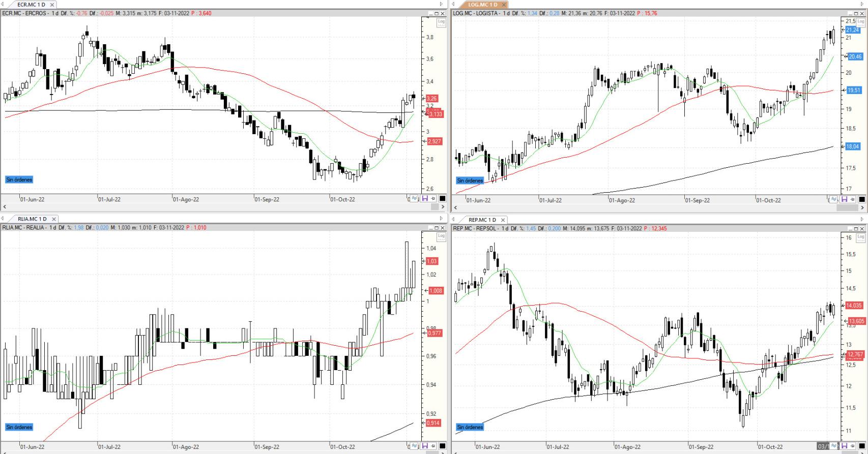Click 'Sin órdenes' label on REPSOL chart
The width and height of the screenshot is (868, 454).
point(470,427)
